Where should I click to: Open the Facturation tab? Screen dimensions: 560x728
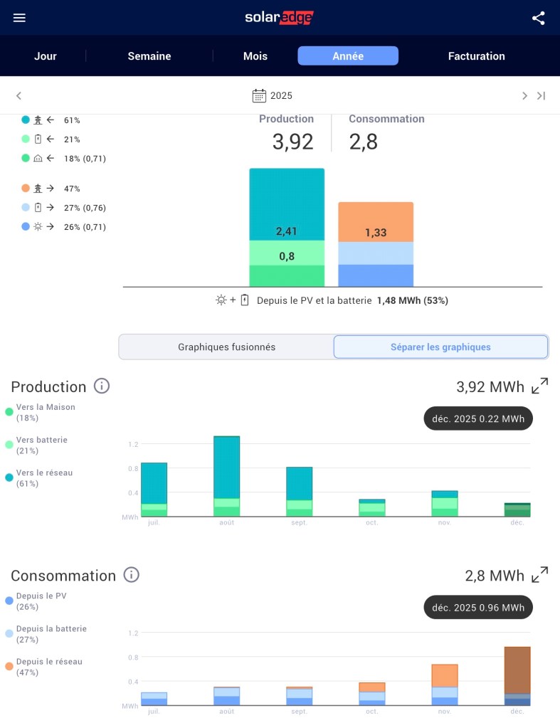point(476,56)
